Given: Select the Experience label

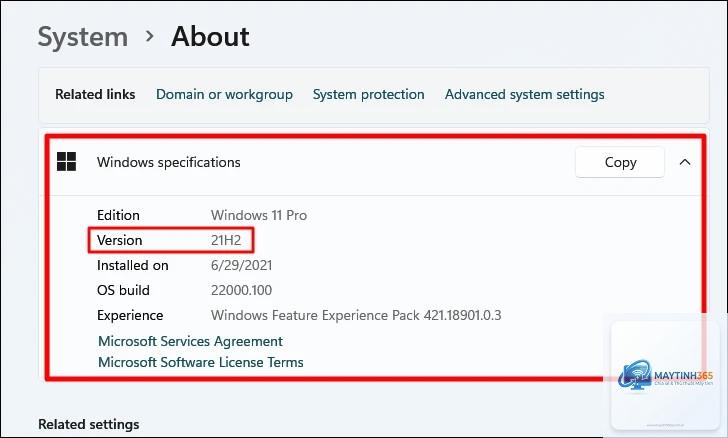Looking at the screenshot, I should coord(130,316).
